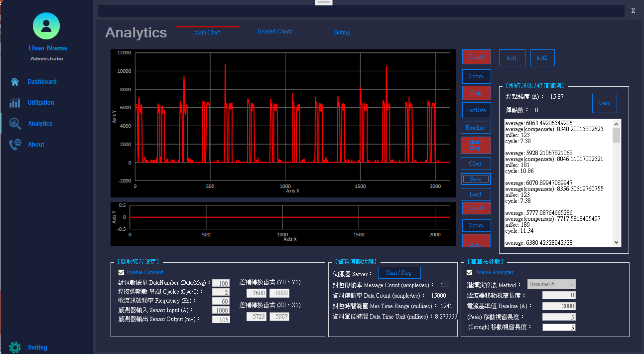Click the DataNumber input field showing 100

pos(221,283)
